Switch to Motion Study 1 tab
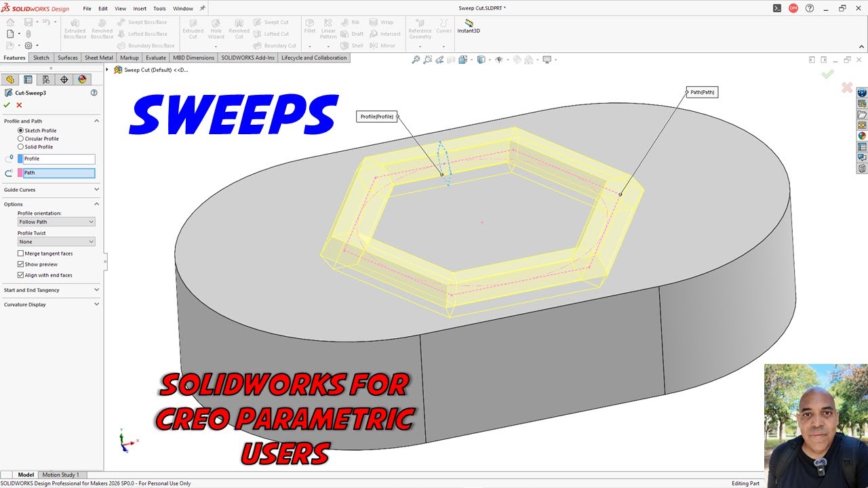This screenshot has height=488, width=868. tap(60, 474)
